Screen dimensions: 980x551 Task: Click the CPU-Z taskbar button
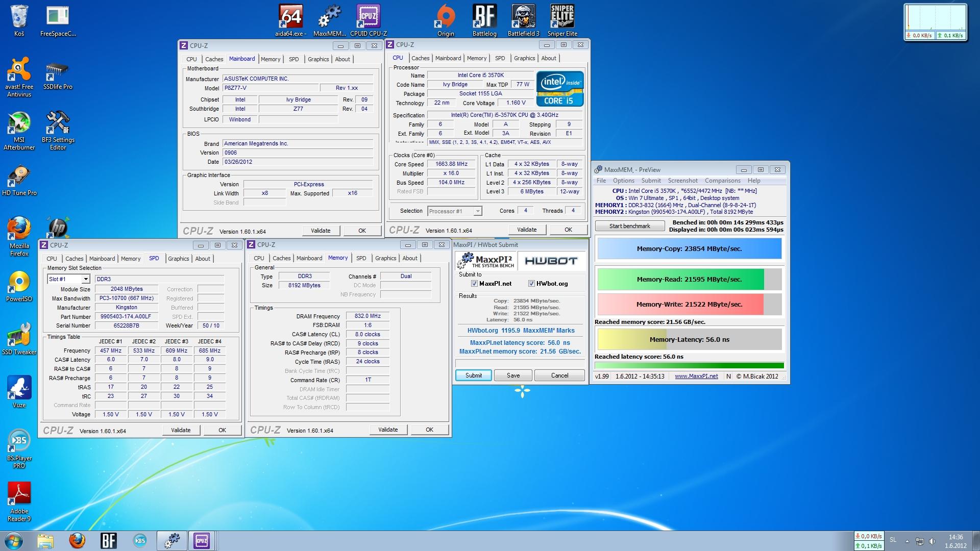pos(202,541)
